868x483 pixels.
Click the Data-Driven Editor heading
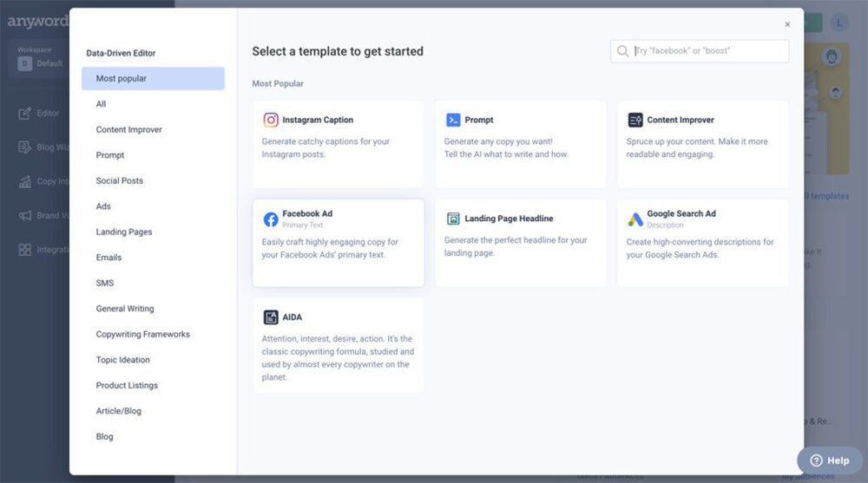tap(121, 53)
